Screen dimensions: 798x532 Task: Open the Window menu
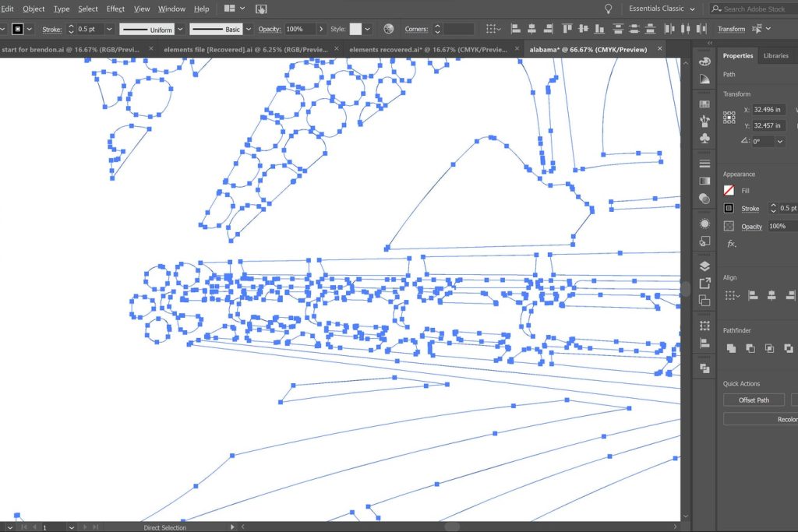pos(171,9)
